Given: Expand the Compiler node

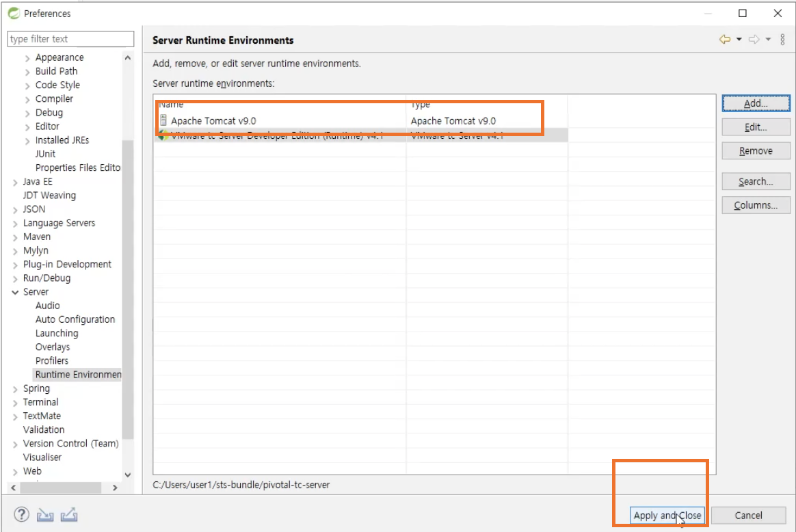Looking at the screenshot, I should click(x=27, y=99).
